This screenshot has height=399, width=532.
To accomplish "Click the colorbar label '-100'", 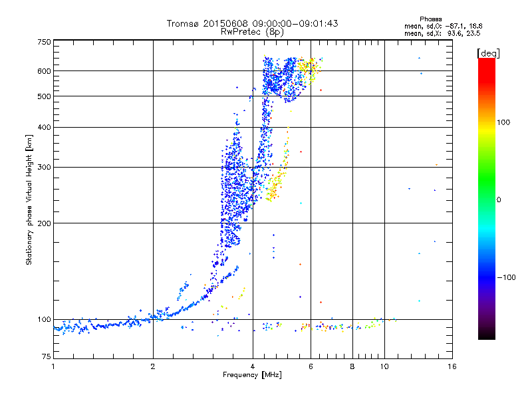I will pyautogui.click(x=507, y=277).
